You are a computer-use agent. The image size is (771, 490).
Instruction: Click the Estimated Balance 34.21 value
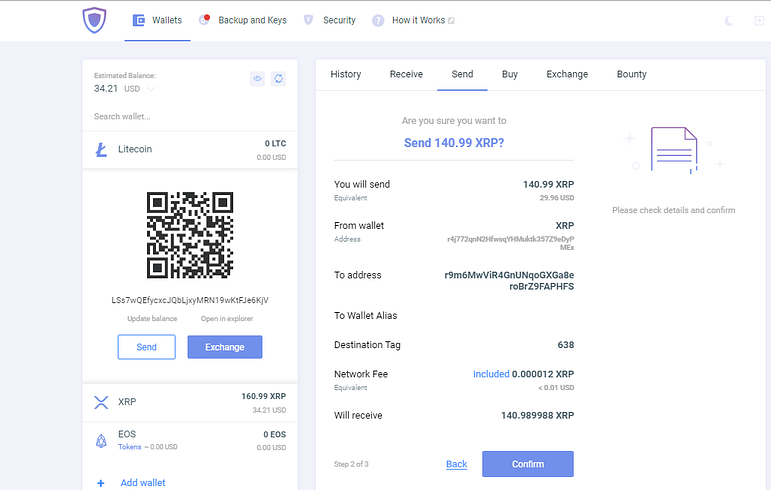pyautogui.click(x=106, y=88)
